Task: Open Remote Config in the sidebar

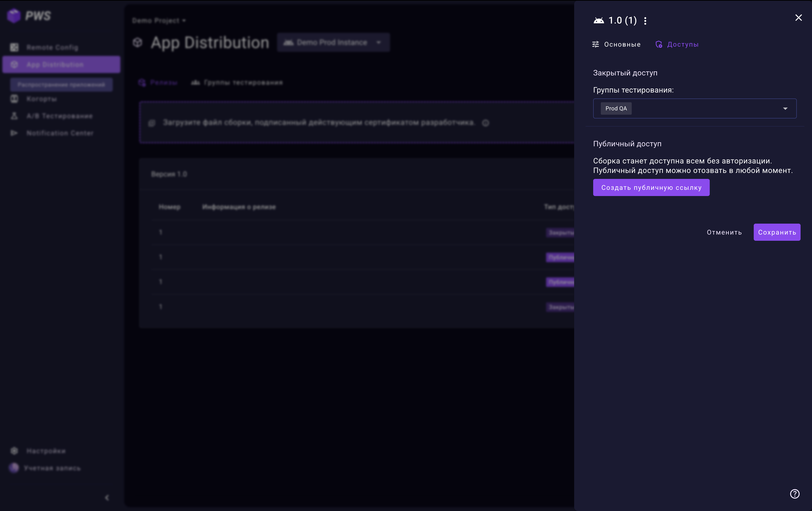Action: click(52, 48)
